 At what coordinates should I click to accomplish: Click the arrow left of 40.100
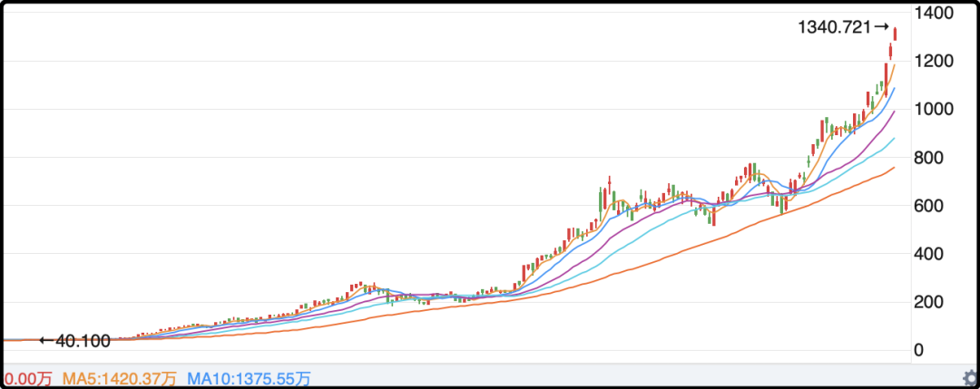click(47, 341)
